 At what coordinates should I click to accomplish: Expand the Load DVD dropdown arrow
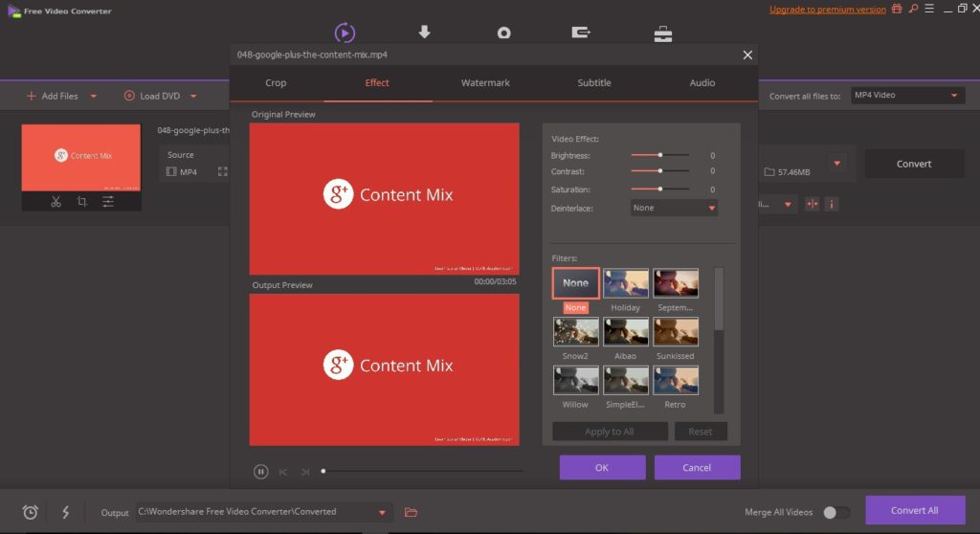click(x=193, y=97)
